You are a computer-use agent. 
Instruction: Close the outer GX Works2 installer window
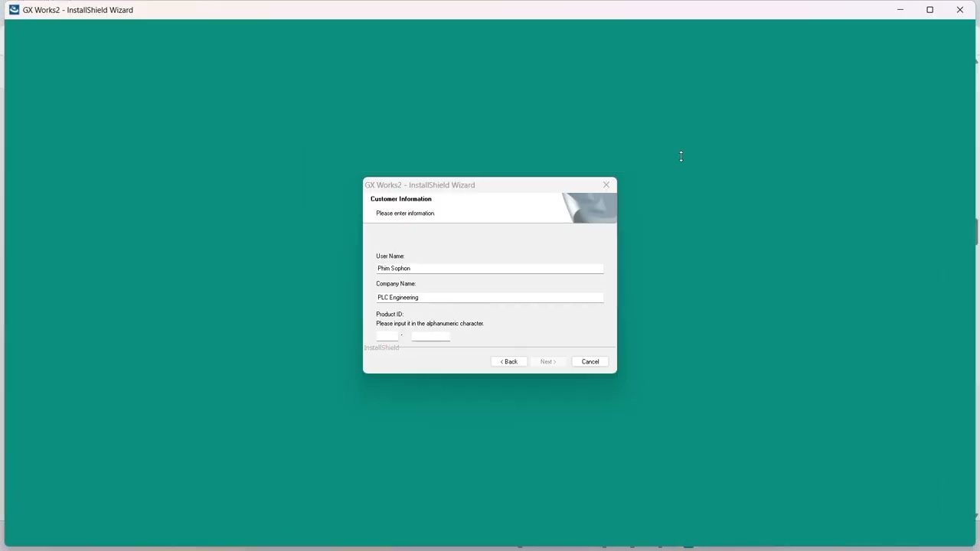(960, 10)
